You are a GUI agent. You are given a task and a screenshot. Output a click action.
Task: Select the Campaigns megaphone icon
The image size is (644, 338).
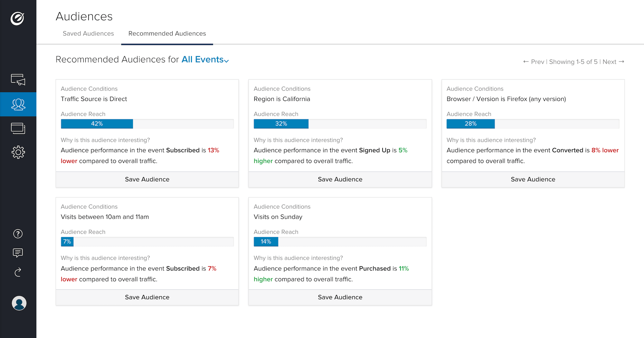pyautogui.click(x=18, y=80)
